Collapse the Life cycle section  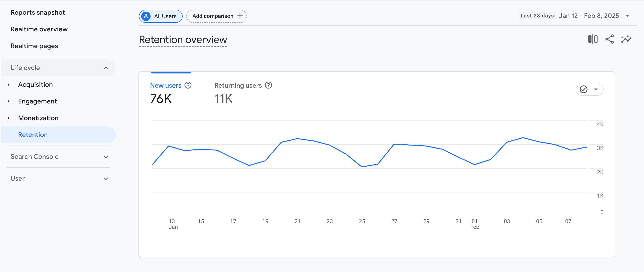[106, 68]
